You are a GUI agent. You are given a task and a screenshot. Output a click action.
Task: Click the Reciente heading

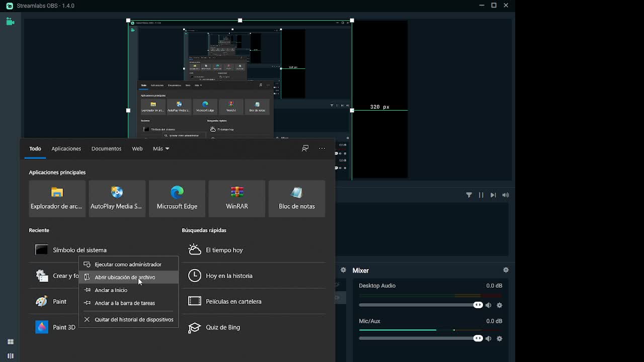pos(39,230)
